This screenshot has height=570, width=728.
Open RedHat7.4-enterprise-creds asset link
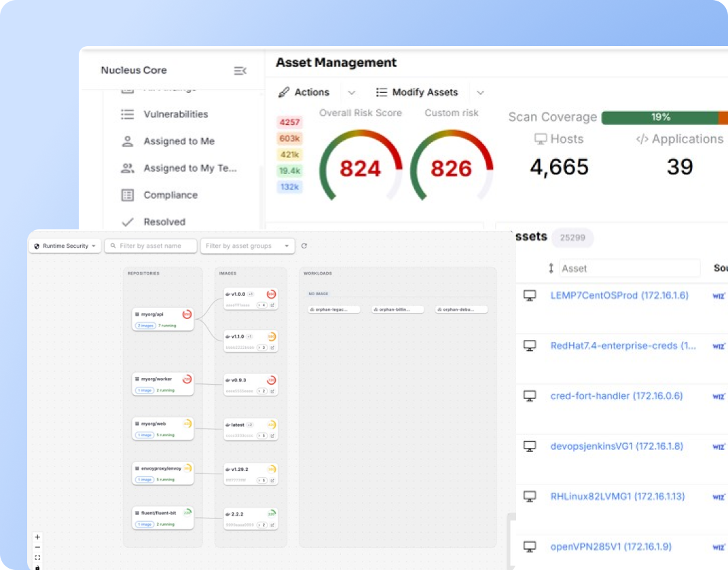pyautogui.click(x=623, y=345)
